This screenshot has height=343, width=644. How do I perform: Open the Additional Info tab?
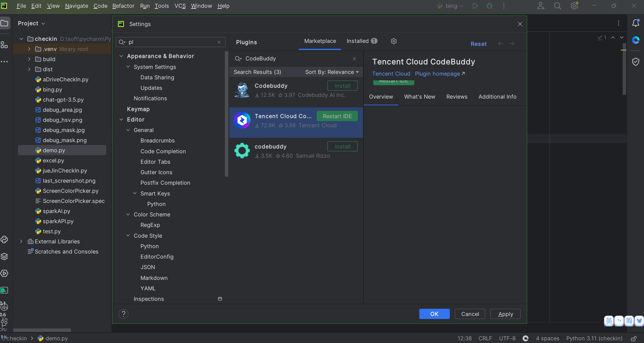tap(497, 97)
